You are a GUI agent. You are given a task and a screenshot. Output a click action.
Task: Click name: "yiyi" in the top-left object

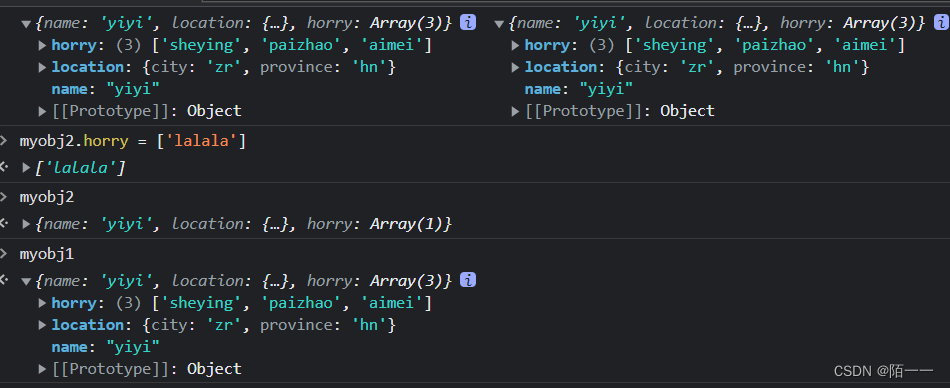click(105, 89)
